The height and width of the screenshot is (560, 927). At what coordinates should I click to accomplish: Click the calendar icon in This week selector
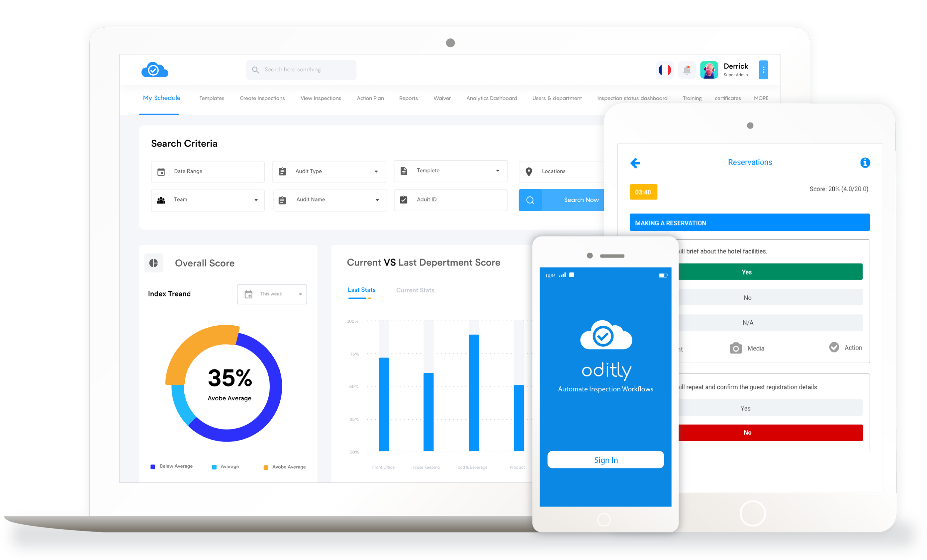point(248,294)
